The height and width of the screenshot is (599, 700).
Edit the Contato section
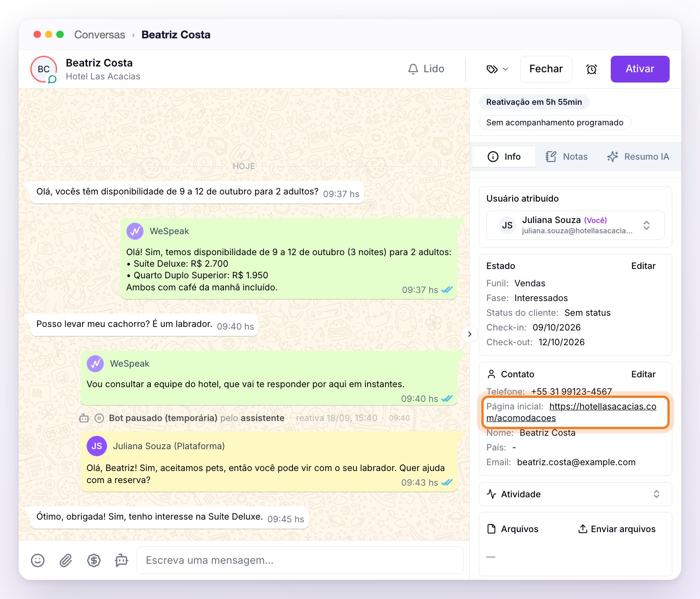643,374
